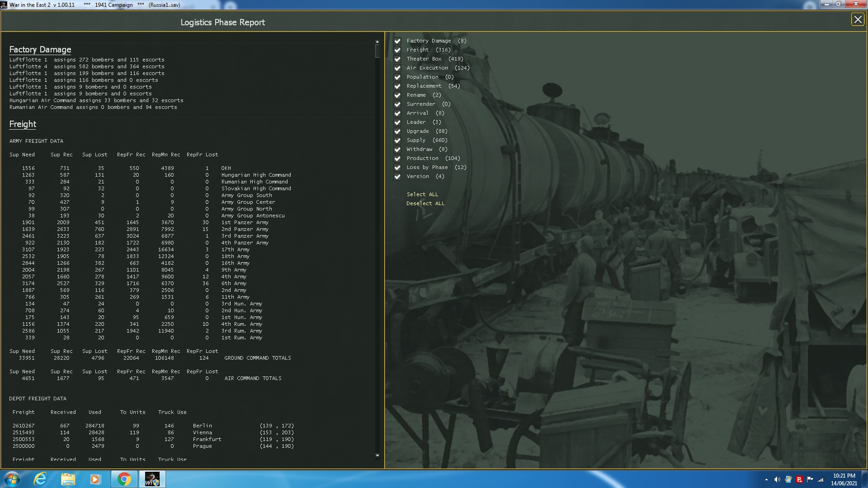Screen dimensions: 868x488
Task: Close the Logistics Phase Report panel
Action: tap(857, 19)
